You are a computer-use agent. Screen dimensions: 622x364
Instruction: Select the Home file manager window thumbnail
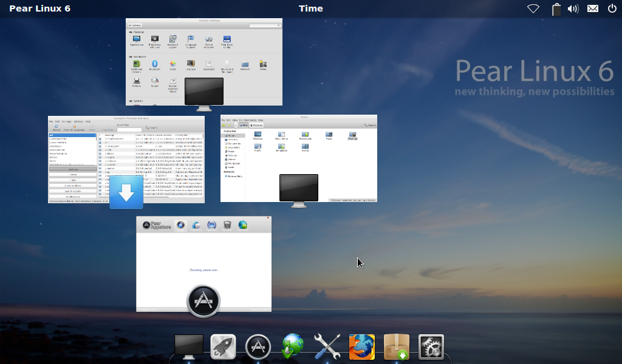(299, 158)
